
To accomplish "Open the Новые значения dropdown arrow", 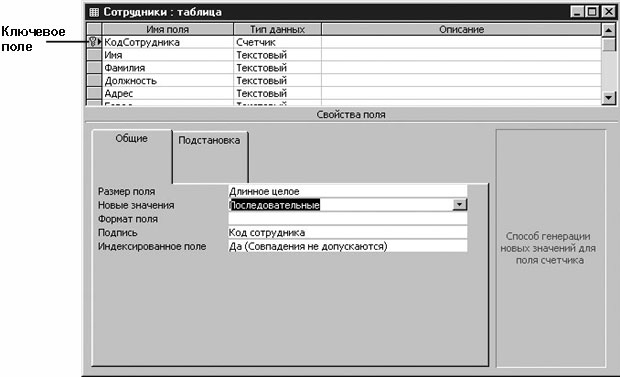I will point(459,205).
